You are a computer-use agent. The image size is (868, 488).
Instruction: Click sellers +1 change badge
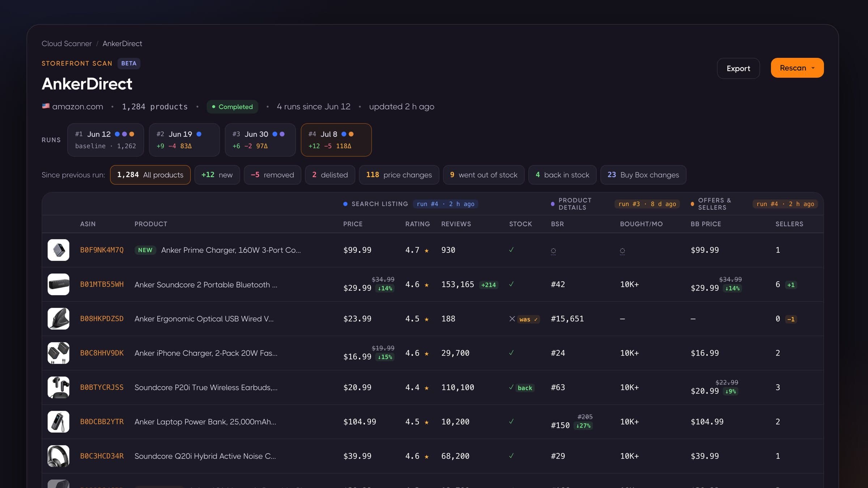coord(791,285)
